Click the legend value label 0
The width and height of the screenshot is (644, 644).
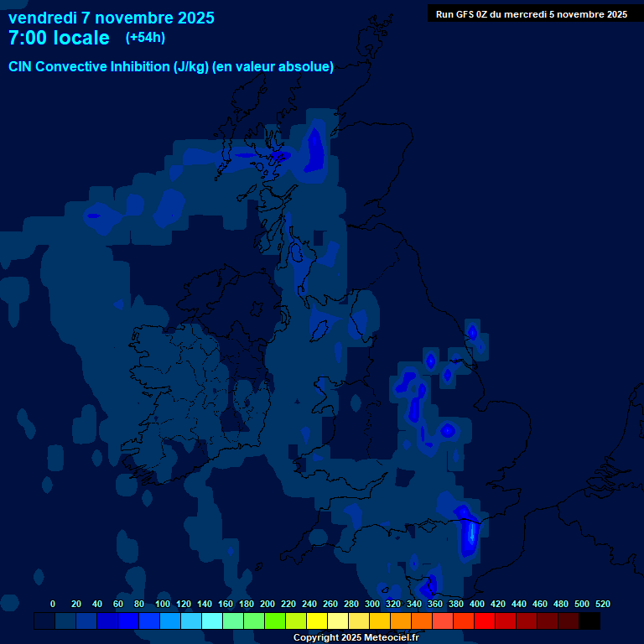pos(53,604)
